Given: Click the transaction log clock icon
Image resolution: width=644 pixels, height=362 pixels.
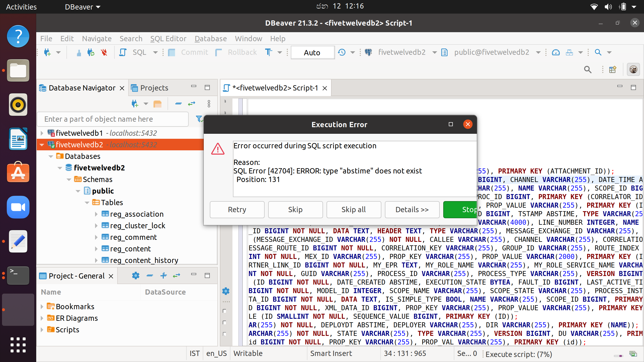Looking at the screenshot, I should click(342, 52).
